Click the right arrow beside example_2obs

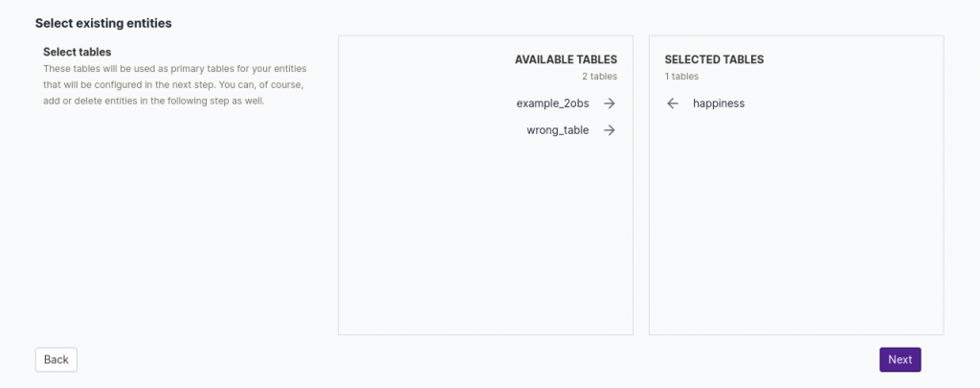[609, 103]
